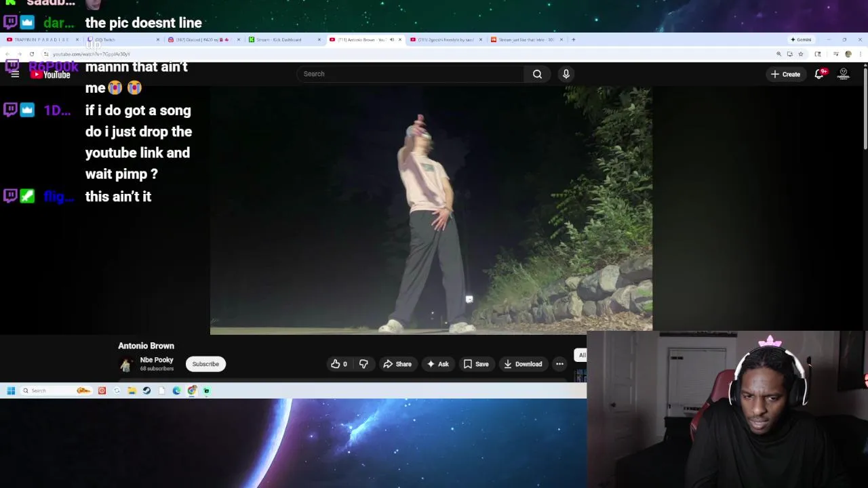Switch to TRAPPIN IN PARADISE tab

pyautogui.click(x=41, y=39)
